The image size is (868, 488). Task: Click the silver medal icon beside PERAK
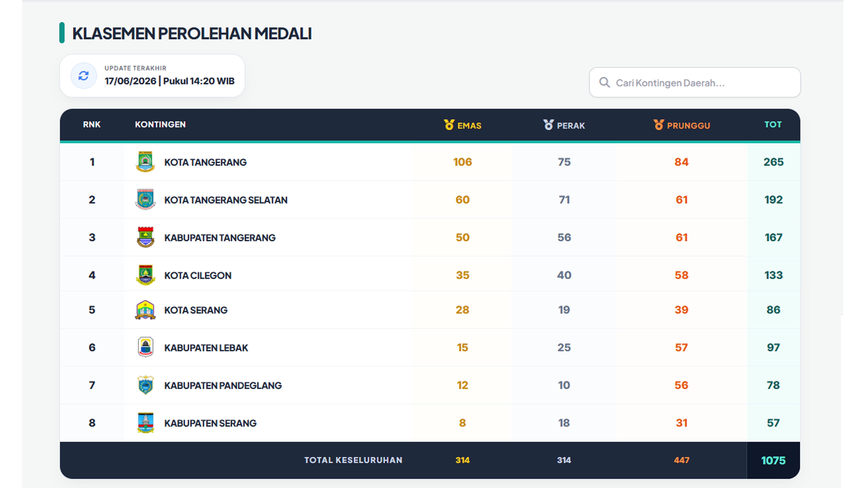[549, 125]
